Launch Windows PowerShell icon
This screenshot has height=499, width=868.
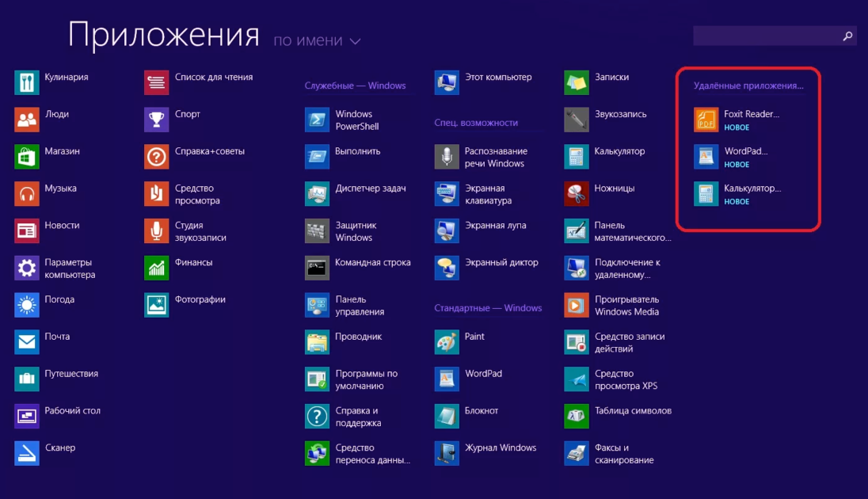click(318, 120)
